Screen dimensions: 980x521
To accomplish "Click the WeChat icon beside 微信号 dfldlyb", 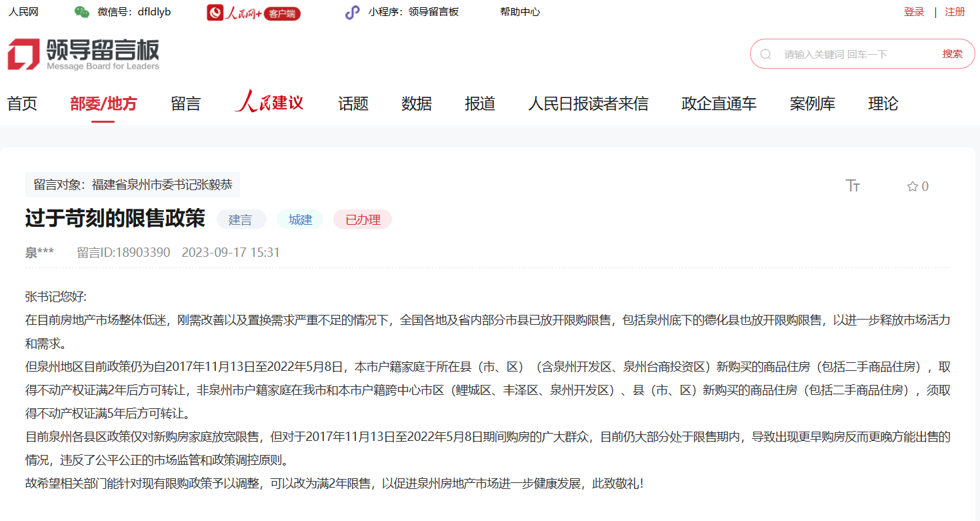I will pyautogui.click(x=83, y=11).
